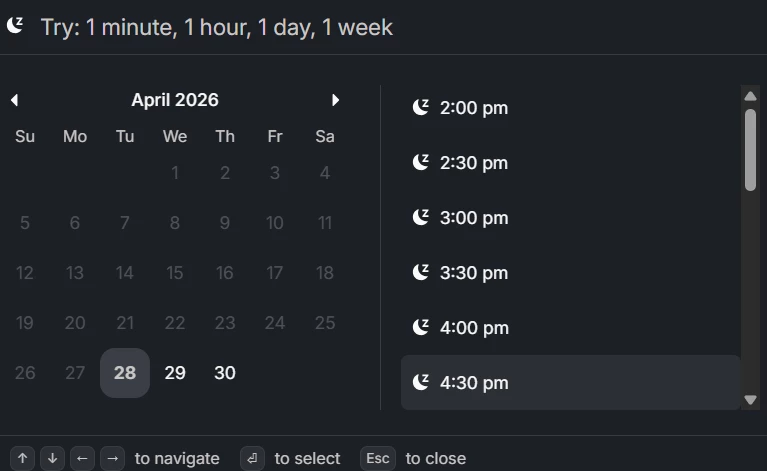The width and height of the screenshot is (767, 471).
Task: Go to the previous month with left arrow
Action: (15, 100)
